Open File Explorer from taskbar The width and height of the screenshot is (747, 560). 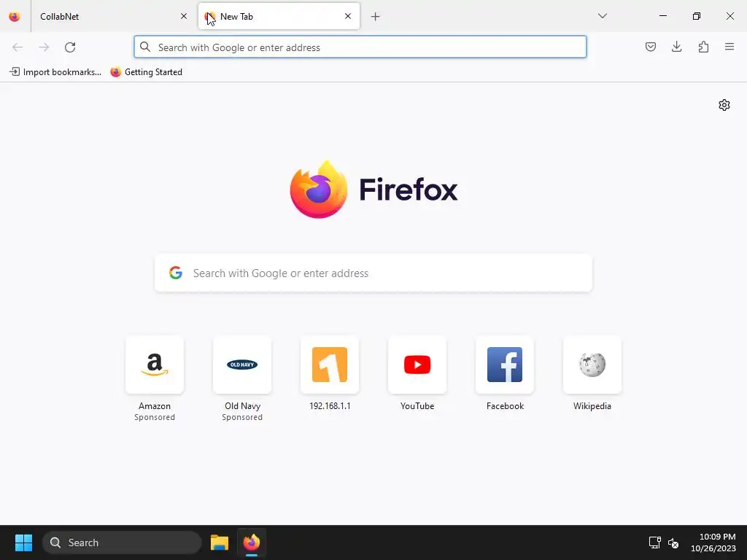219,542
